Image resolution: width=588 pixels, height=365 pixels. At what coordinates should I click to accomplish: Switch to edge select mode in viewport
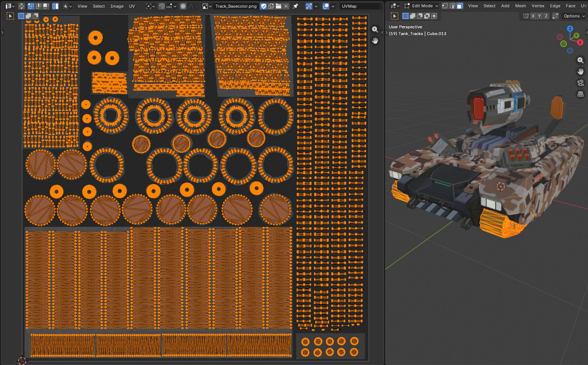coord(452,6)
